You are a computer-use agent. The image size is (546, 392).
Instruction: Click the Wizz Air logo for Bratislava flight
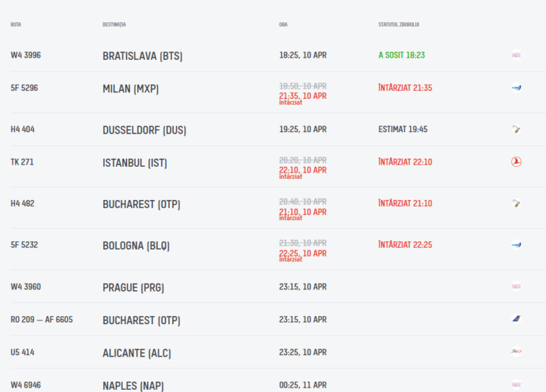pos(516,55)
